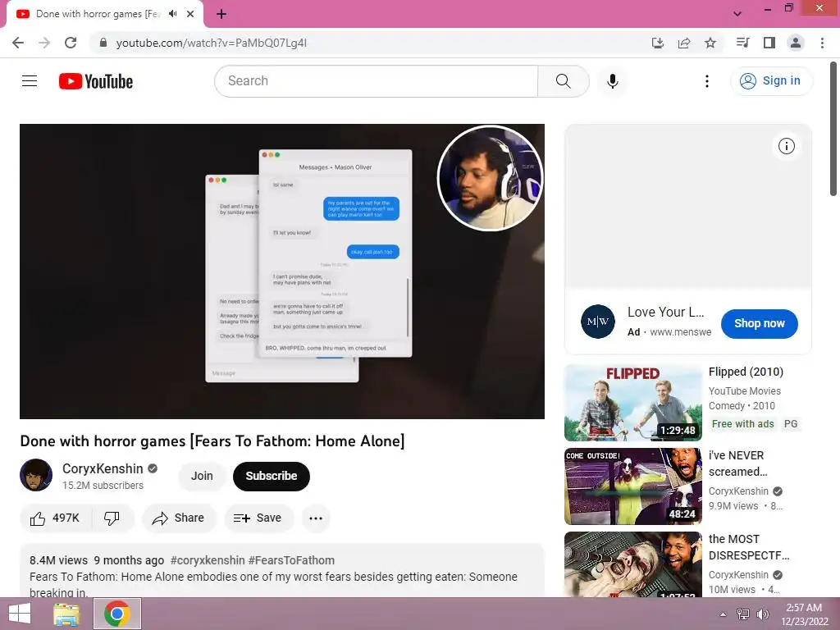Open the volume tray icon
Image resolution: width=840 pixels, height=630 pixels.
(762, 614)
